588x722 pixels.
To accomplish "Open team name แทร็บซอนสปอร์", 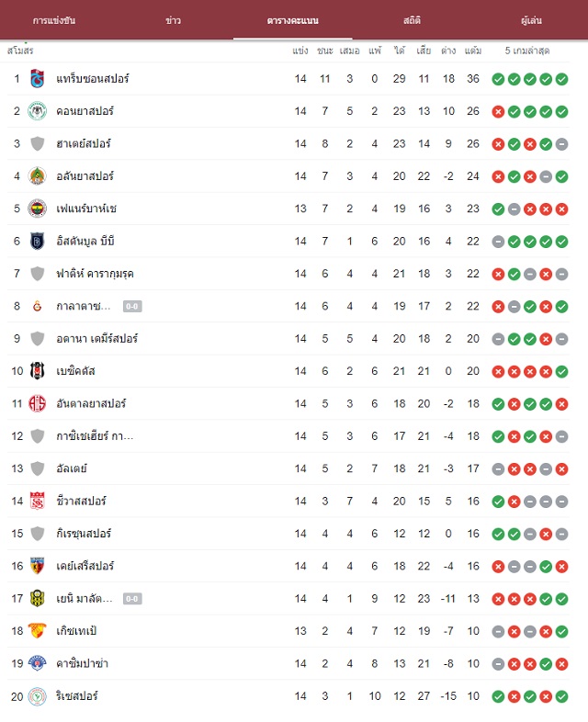I will (x=93, y=79).
